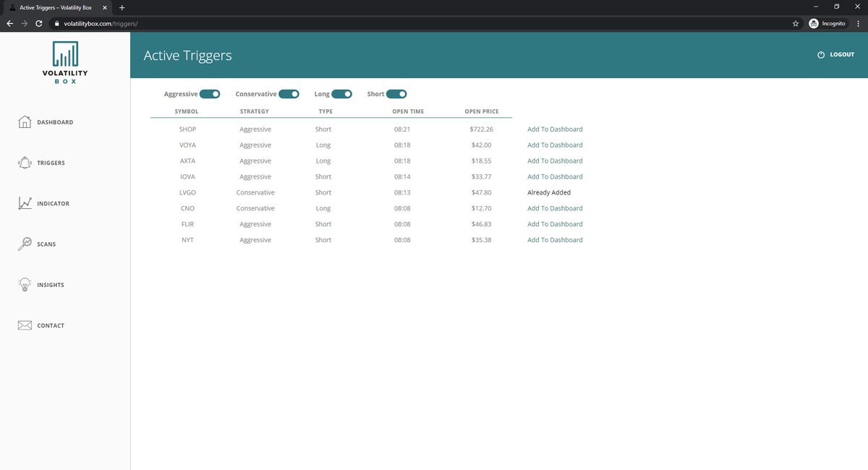Toggle the Short filter switch
868x470 pixels.
coord(396,94)
